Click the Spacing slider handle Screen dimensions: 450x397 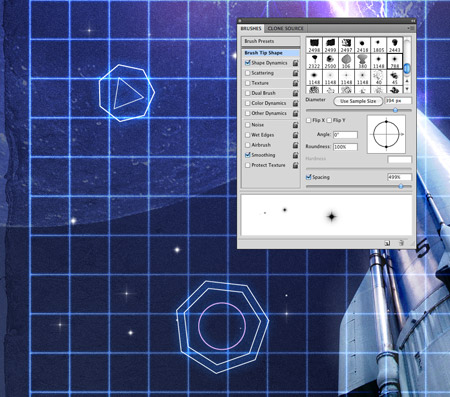click(401, 186)
